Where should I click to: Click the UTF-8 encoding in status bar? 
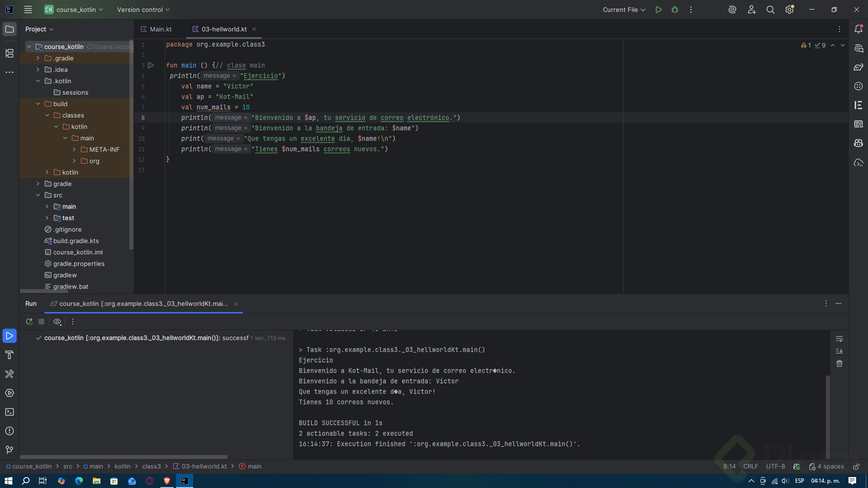pyautogui.click(x=775, y=466)
